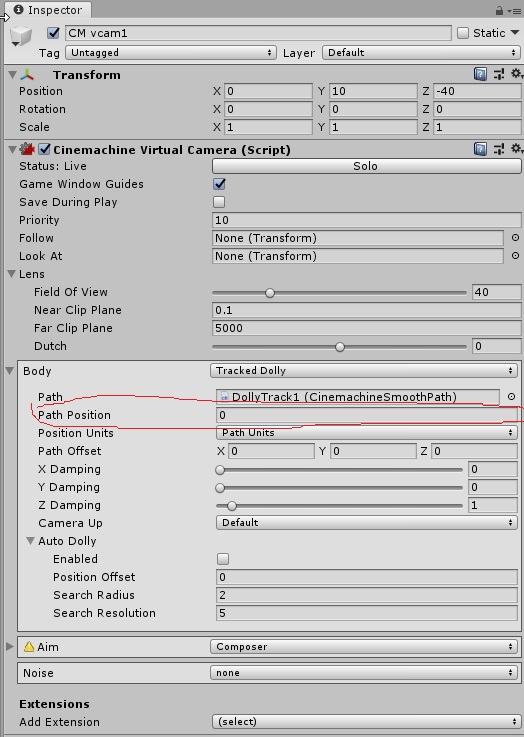The image size is (524, 737).
Task: Open the Aim Composer dropdown
Action: 365,647
